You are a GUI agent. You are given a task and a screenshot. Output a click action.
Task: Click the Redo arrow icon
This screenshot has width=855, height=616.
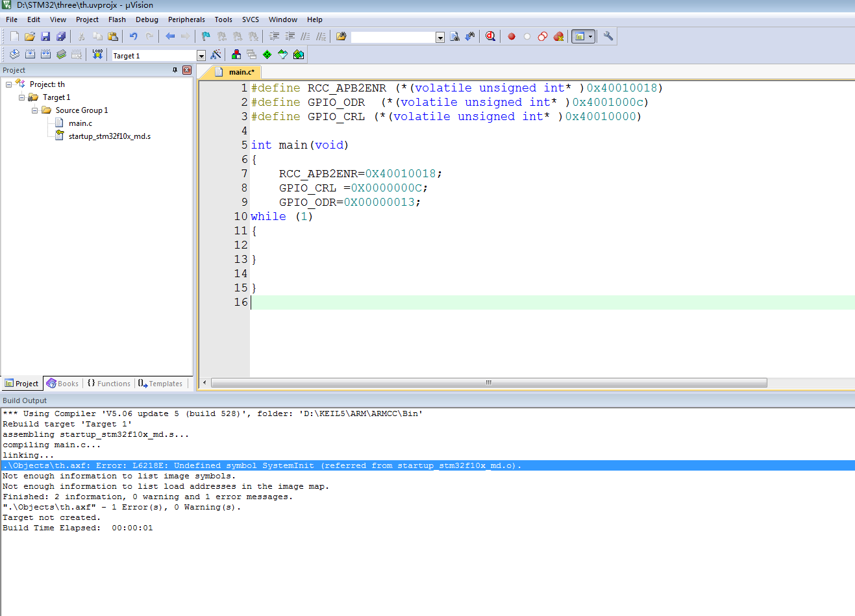pyautogui.click(x=149, y=36)
